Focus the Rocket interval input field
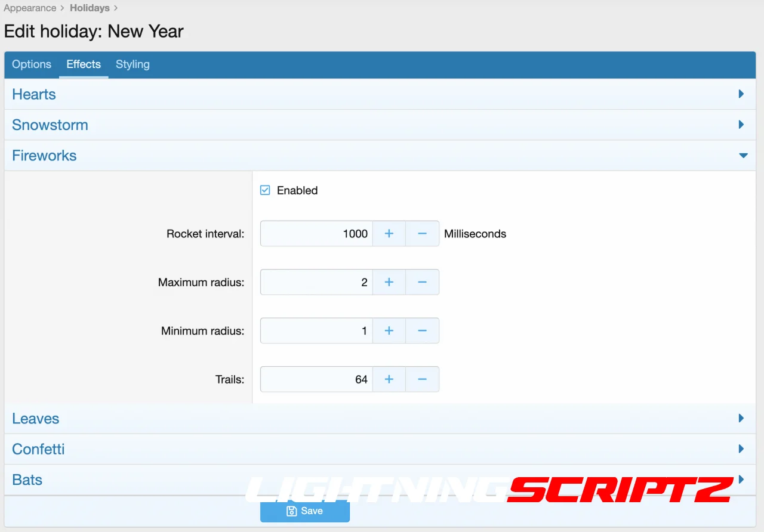The height and width of the screenshot is (532, 764). pyautogui.click(x=316, y=234)
